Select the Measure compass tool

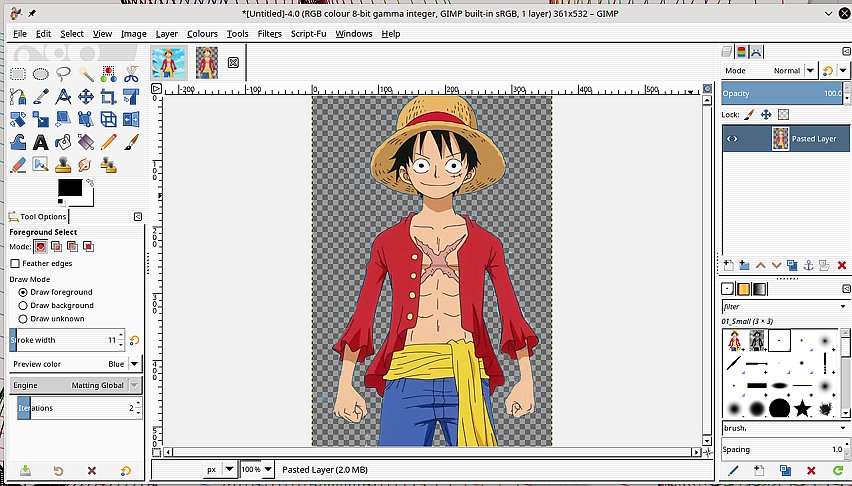(63, 97)
